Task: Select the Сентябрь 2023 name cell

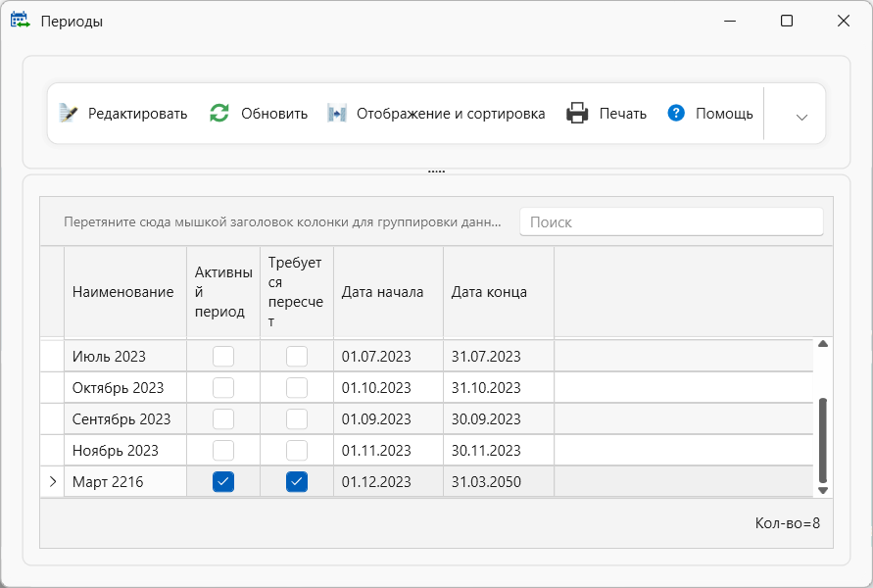Action: (125, 419)
